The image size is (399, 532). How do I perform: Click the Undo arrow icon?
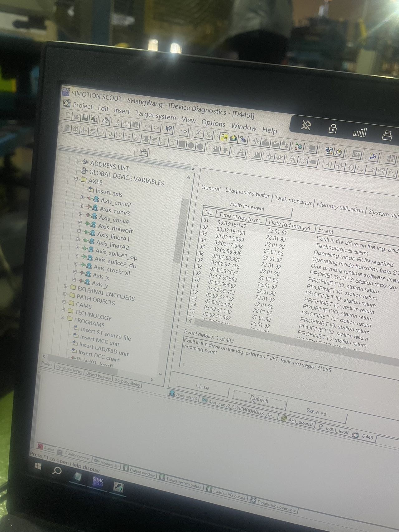(147, 126)
